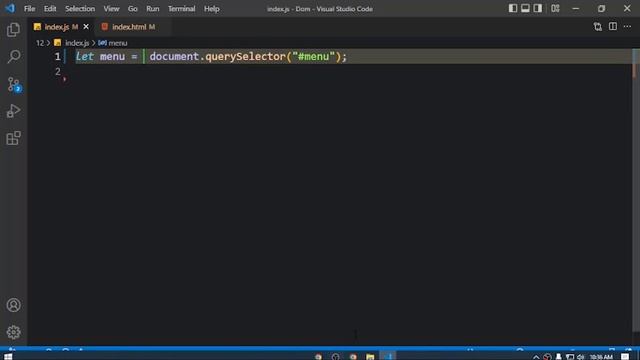
Task: Open File Explorer from the taskbar
Action: 370,356
